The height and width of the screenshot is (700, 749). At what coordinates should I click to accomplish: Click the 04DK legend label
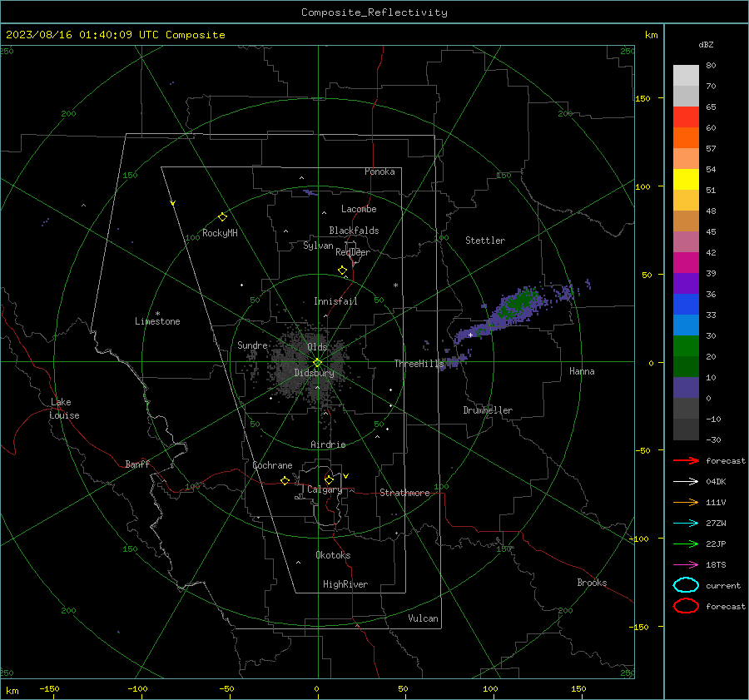716,481
